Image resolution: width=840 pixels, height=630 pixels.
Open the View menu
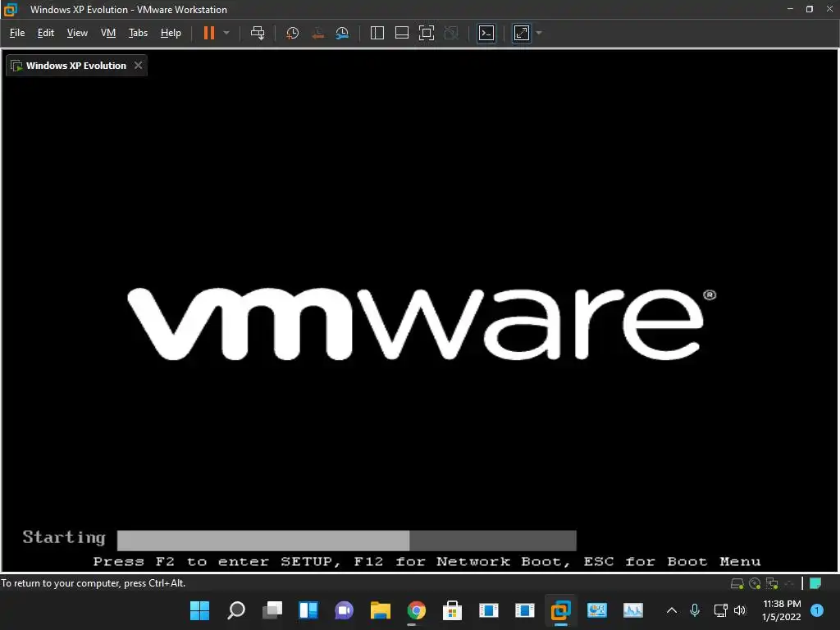click(x=77, y=33)
